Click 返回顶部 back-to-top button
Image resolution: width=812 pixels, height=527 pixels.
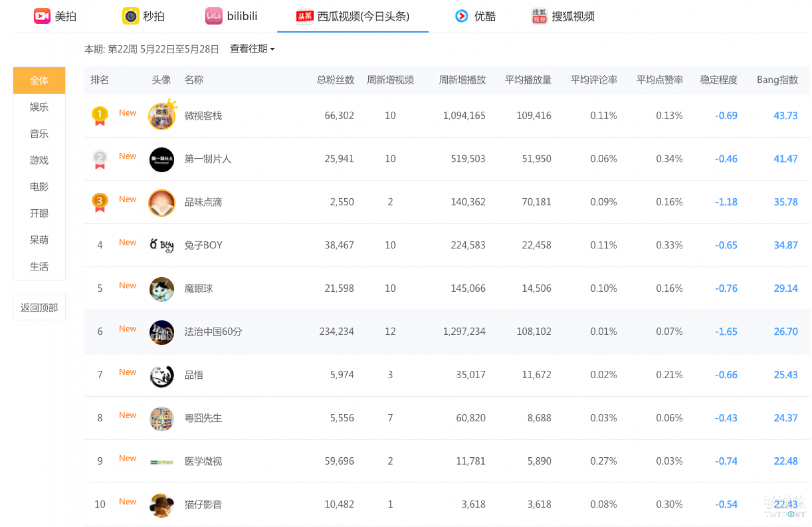39,307
